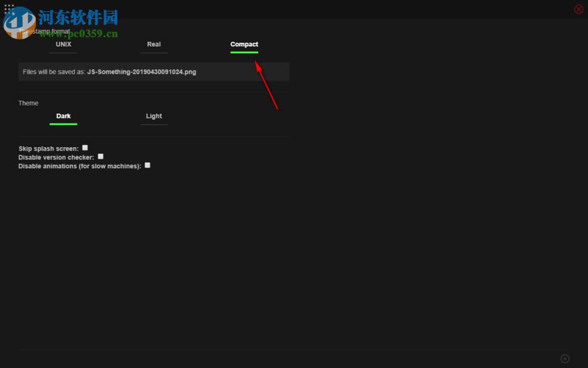Close the settings window with red X
This screenshot has height=368, width=588.
pyautogui.click(x=579, y=9)
